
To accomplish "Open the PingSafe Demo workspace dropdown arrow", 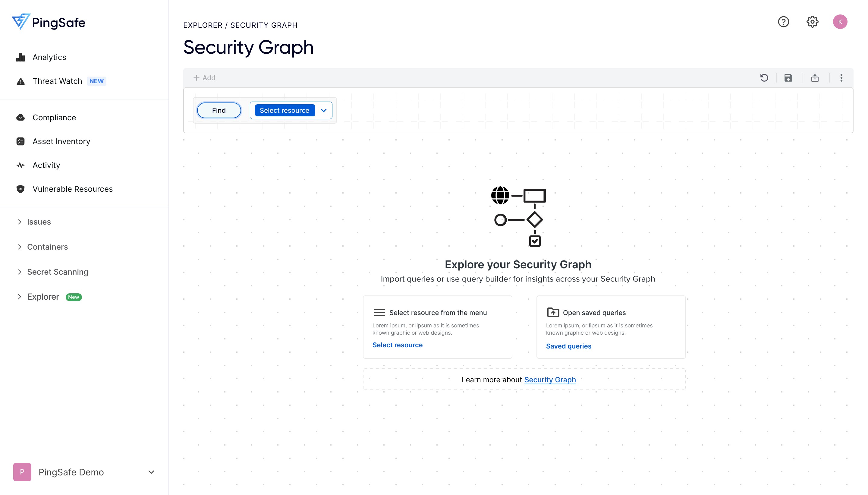I will (152, 472).
